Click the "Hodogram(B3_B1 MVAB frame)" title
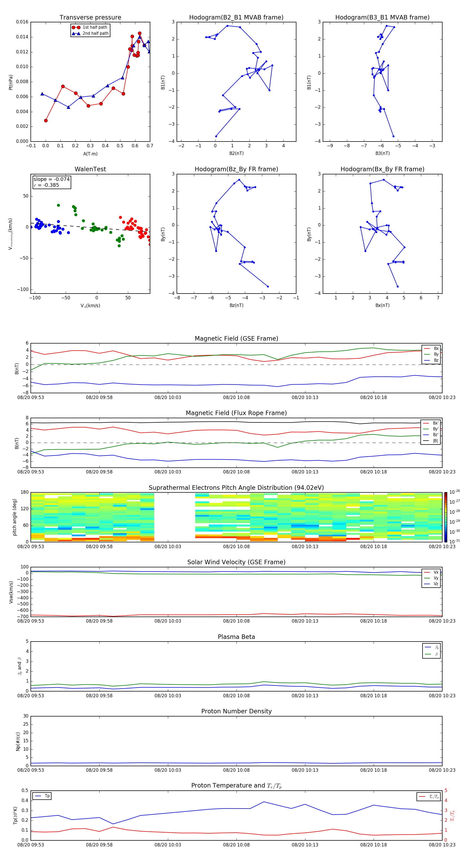Image resolution: width=473 pixels, height=868 pixels. point(382,18)
